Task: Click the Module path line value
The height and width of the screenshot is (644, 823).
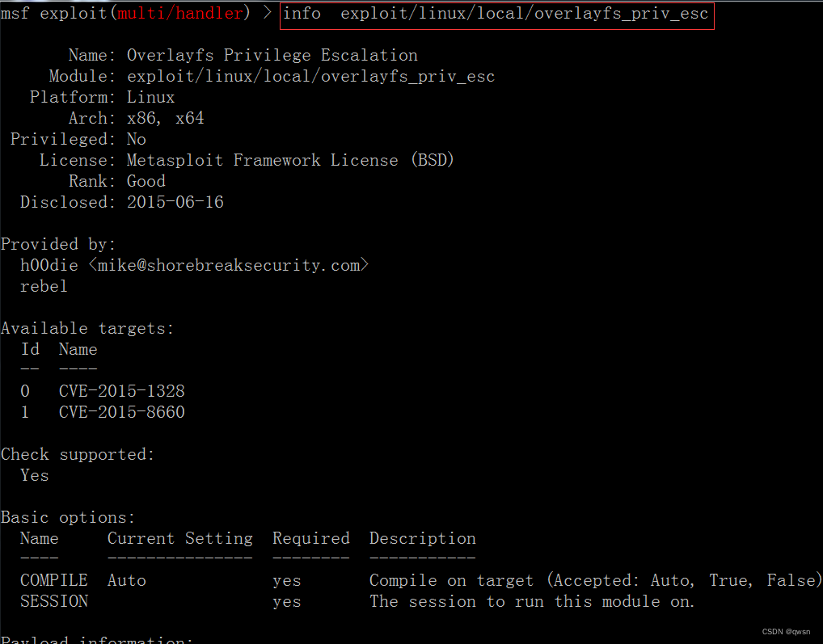Action: tap(310, 77)
